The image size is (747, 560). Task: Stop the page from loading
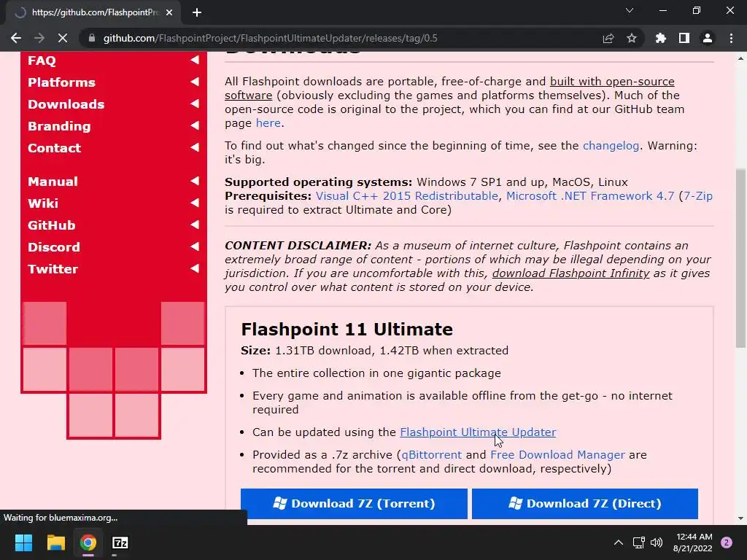click(x=63, y=38)
